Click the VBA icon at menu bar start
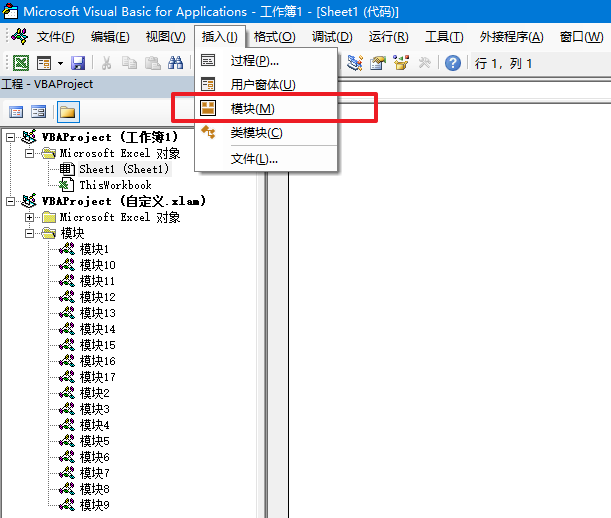Viewport: 611px width, 518px height. pyautogui.click(x=19, y=37)
